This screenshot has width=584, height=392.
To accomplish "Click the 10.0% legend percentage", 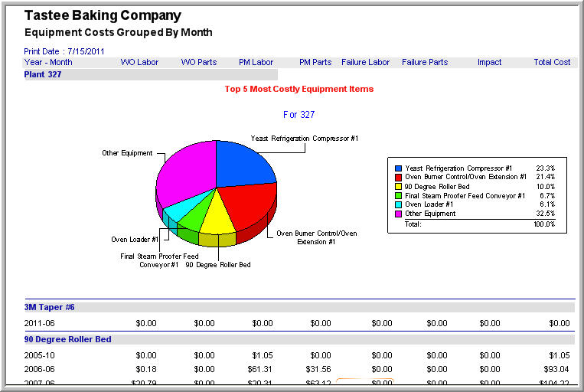I will 546,187.
